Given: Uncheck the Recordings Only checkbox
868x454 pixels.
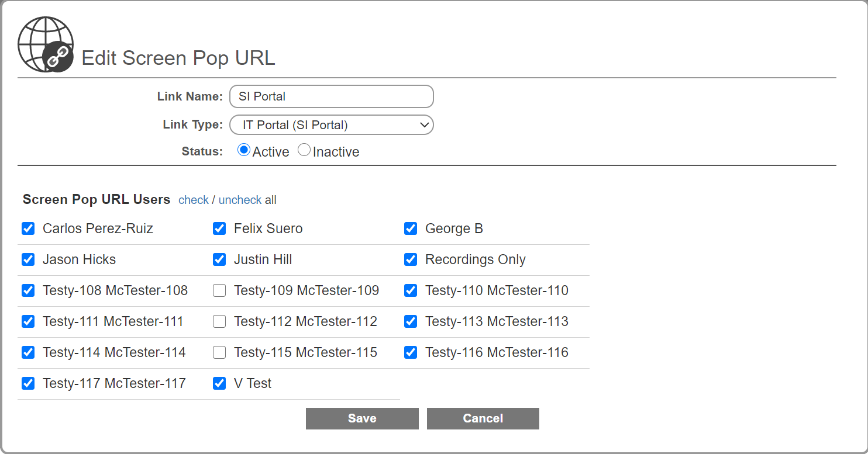Looking at the screenshot, I should (411, 259).
